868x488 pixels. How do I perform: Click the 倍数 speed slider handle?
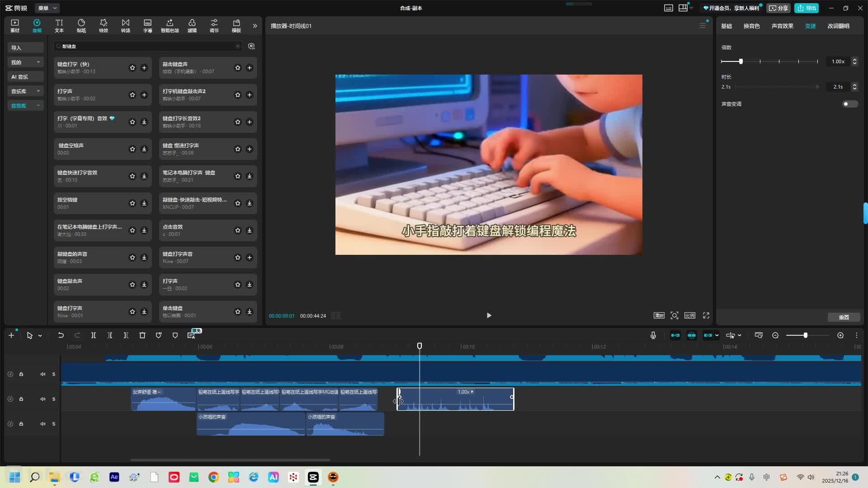741,61
